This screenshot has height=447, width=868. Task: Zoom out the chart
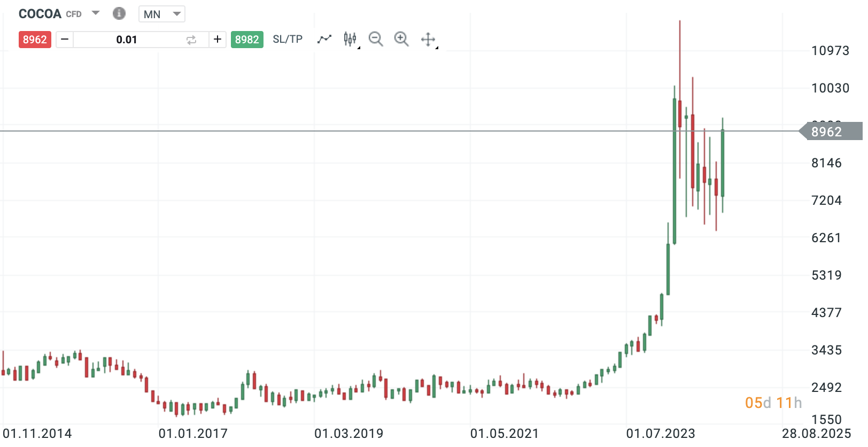point(376,39)
